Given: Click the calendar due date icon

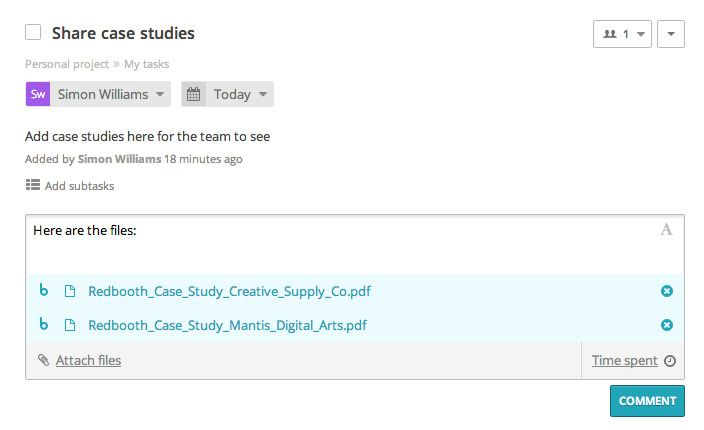Looking at the screenshot, I should pos(194,94).
